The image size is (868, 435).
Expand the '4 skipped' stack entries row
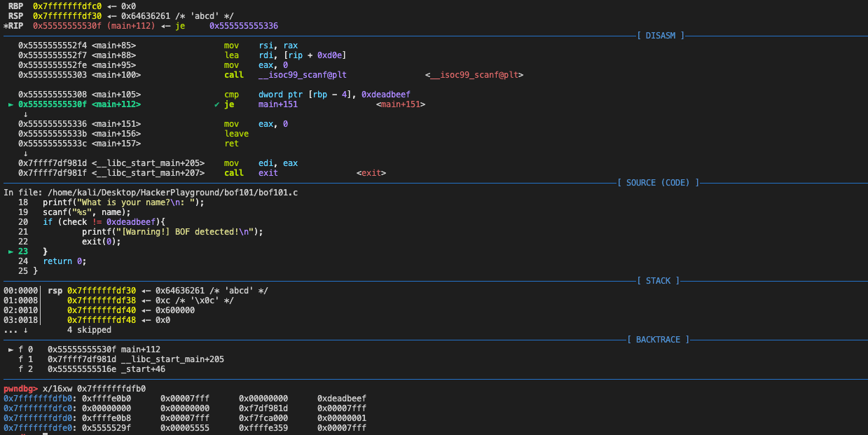[89, 330]
